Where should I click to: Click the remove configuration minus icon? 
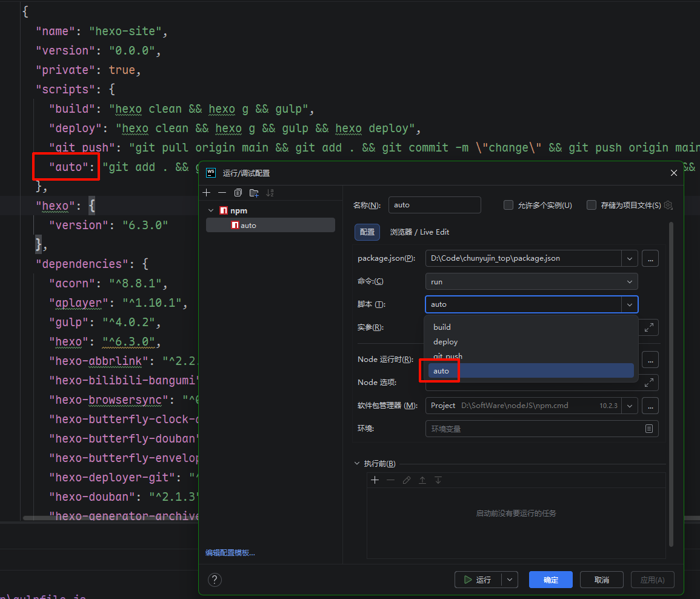point(222,193)
